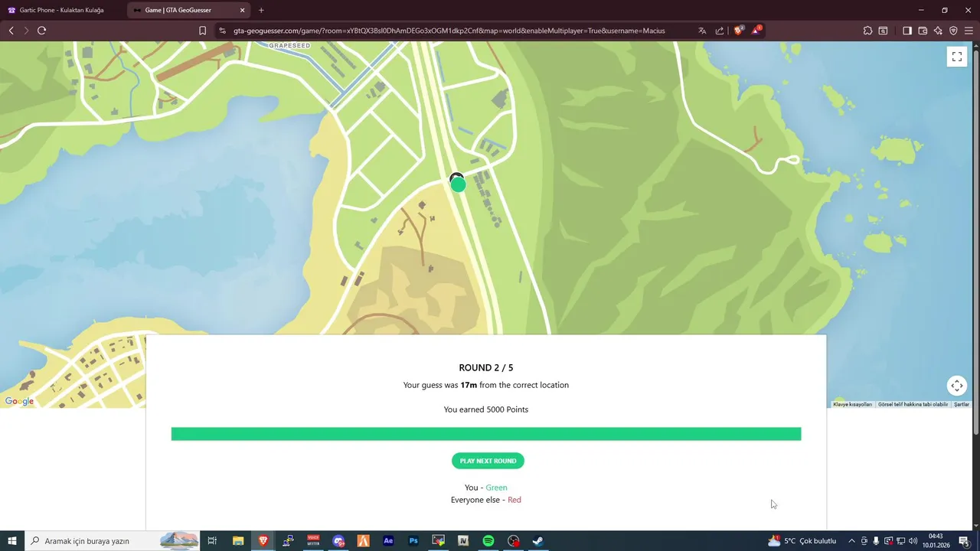
Task: Go back in browser history
Action: tap(11, 31)
